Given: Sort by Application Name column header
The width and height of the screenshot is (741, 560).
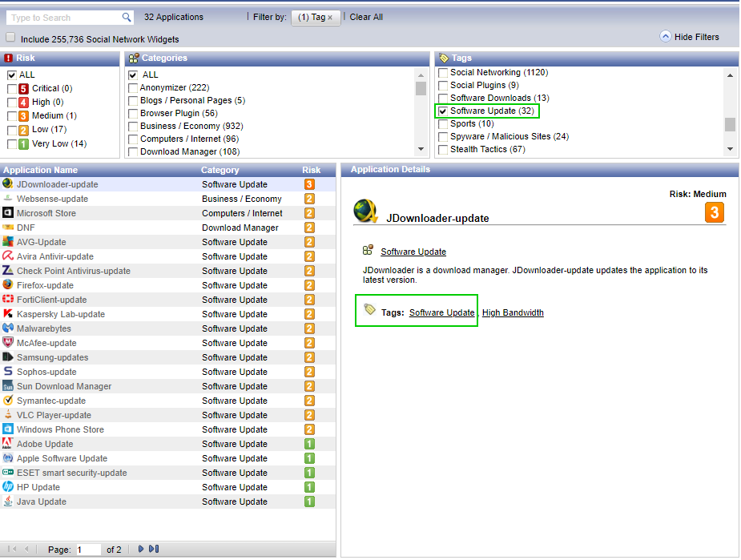Looking at the screenshot, I should [41, 170].
